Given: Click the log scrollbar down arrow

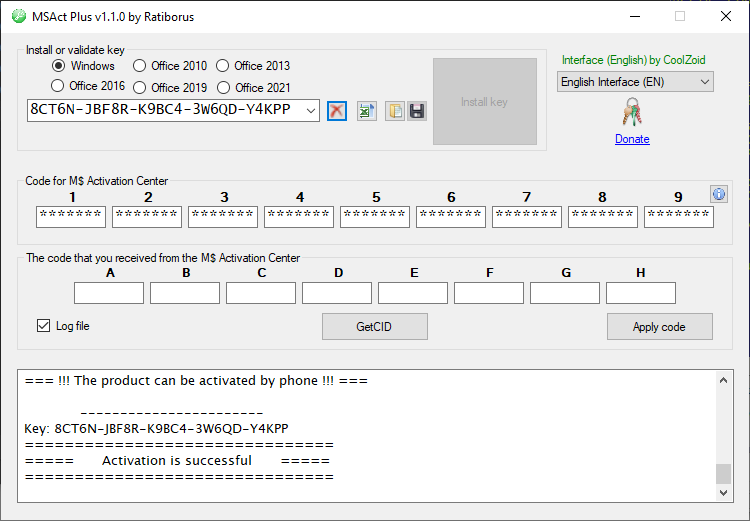Looking at the screenshot, I should (x=723, y=492).
